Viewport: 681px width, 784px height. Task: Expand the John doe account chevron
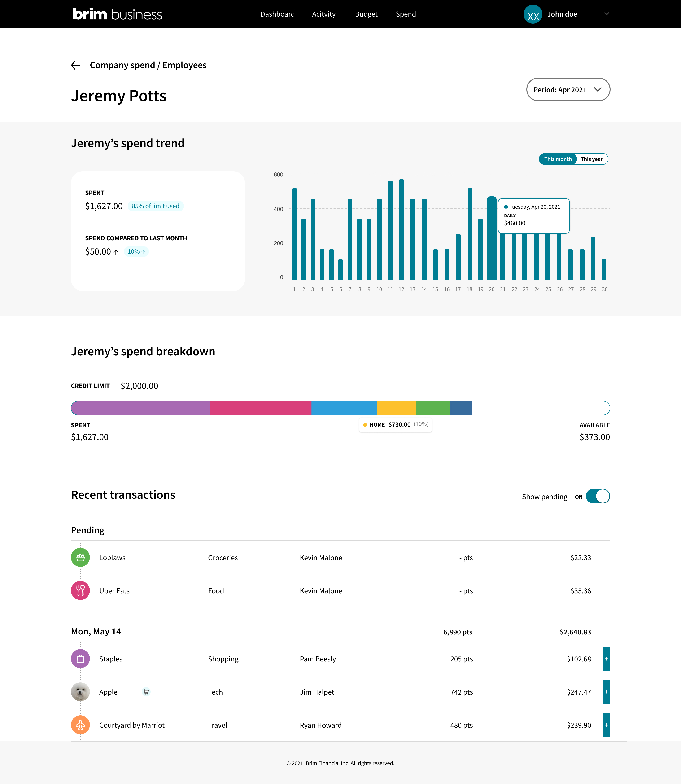(x=607, y=14)
